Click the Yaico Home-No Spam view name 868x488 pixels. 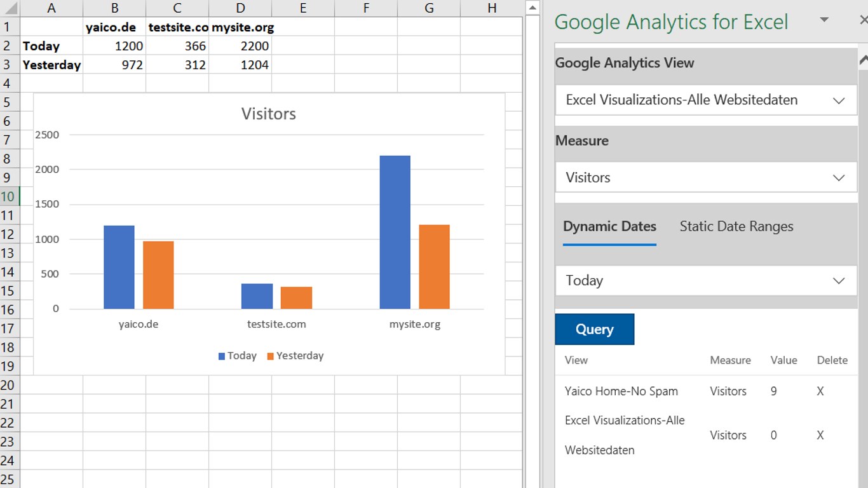coord(621,391)
